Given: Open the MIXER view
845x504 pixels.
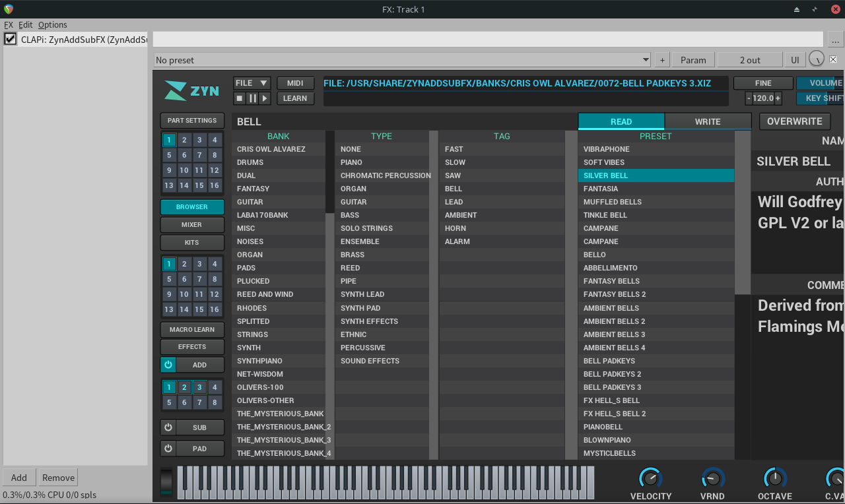Looking at the screenshot, I should pyautogui.click(x=192, y=225).
